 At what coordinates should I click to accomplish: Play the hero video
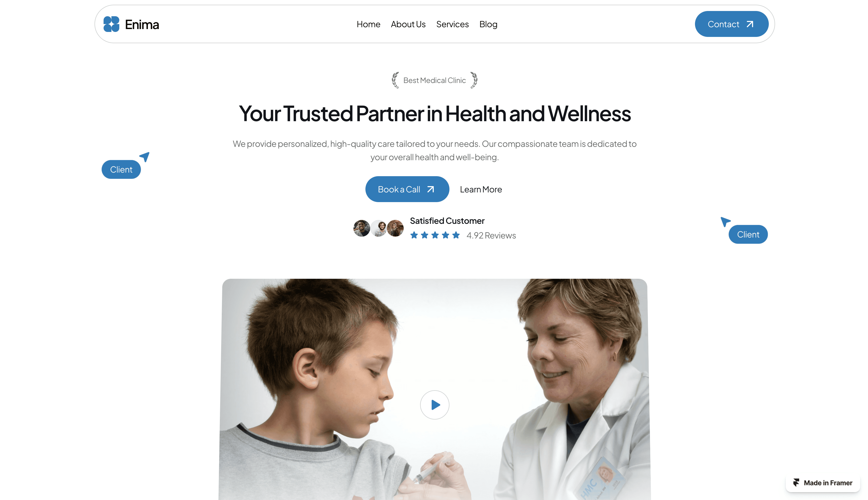(x=435, y=405)
